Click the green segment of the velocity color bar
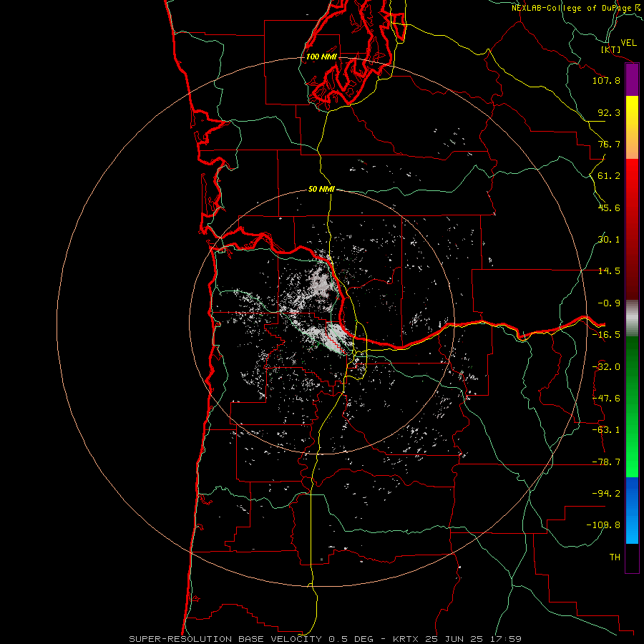 click(632, 406)
